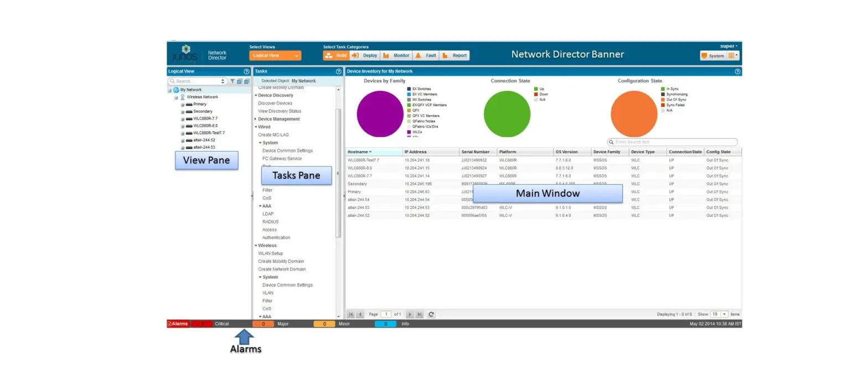Click the Logical View search field
The image size is (868, 390).
198,81
